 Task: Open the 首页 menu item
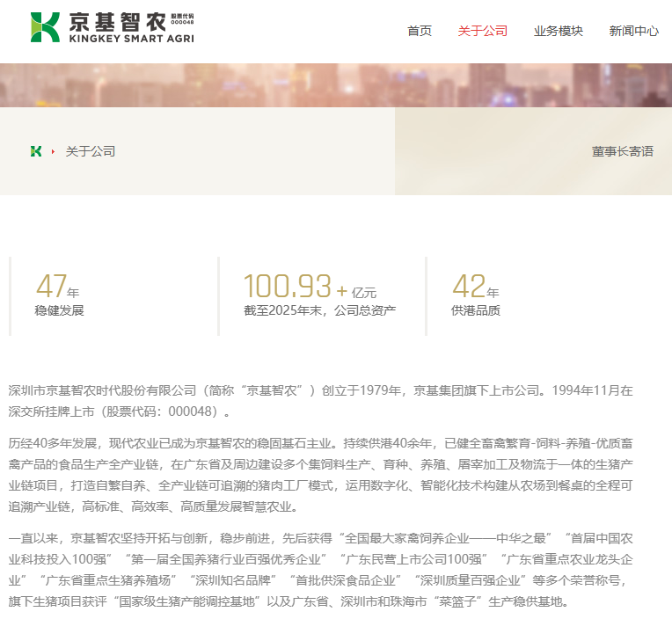click(420, 31)
